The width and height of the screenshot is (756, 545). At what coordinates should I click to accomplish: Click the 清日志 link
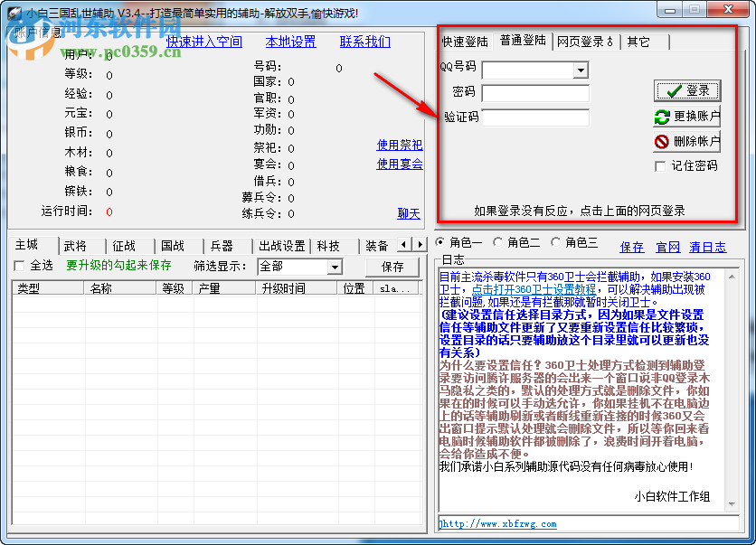pos(707,248)
